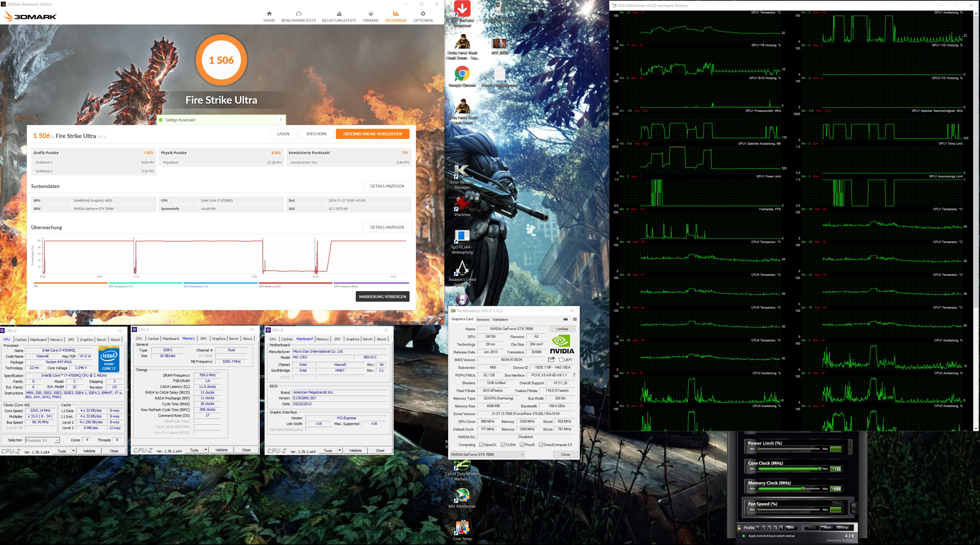Click the Power Limit slider in Afterburner

[x=789, y=449]
